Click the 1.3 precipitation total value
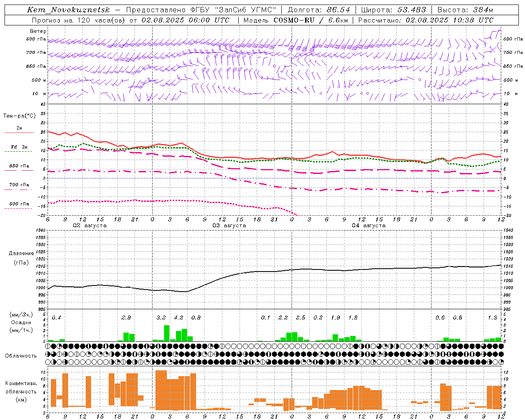 click(x=492, y=318)
